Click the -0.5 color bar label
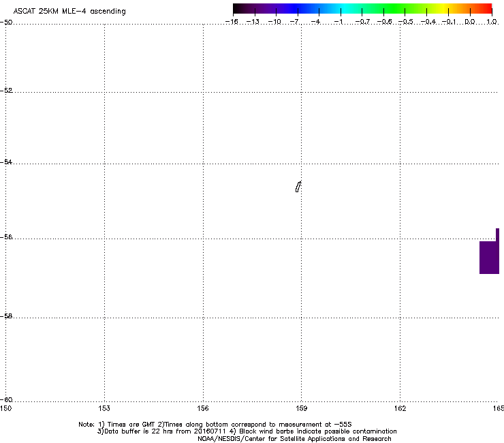The image size is (504, 443). 406,22
